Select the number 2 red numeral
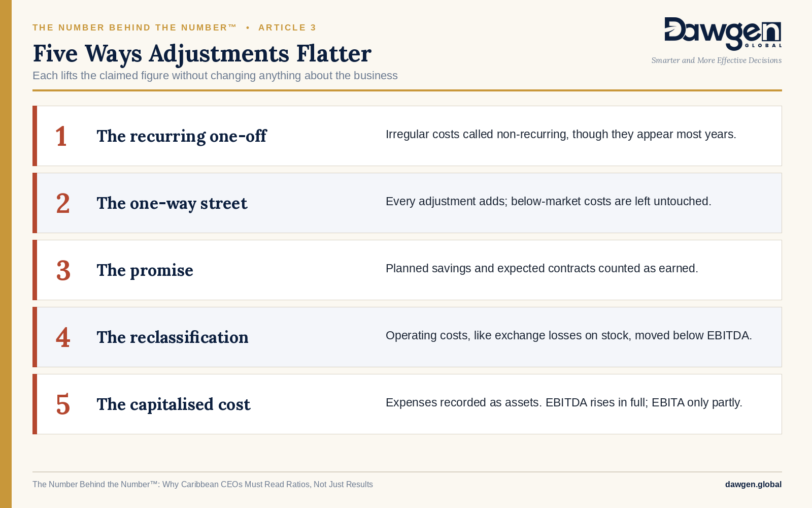 click(x=63, y=203)
